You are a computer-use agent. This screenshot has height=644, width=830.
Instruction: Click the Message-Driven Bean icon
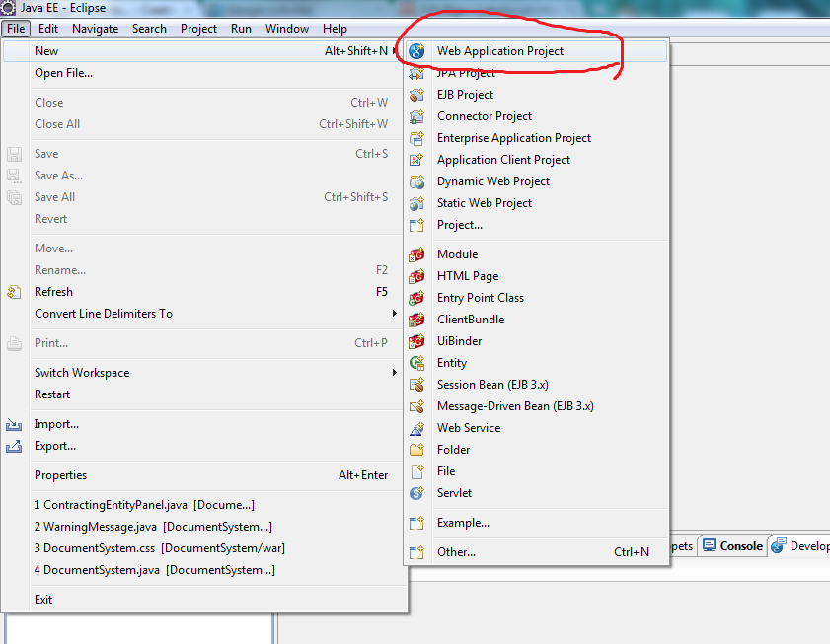416,406
